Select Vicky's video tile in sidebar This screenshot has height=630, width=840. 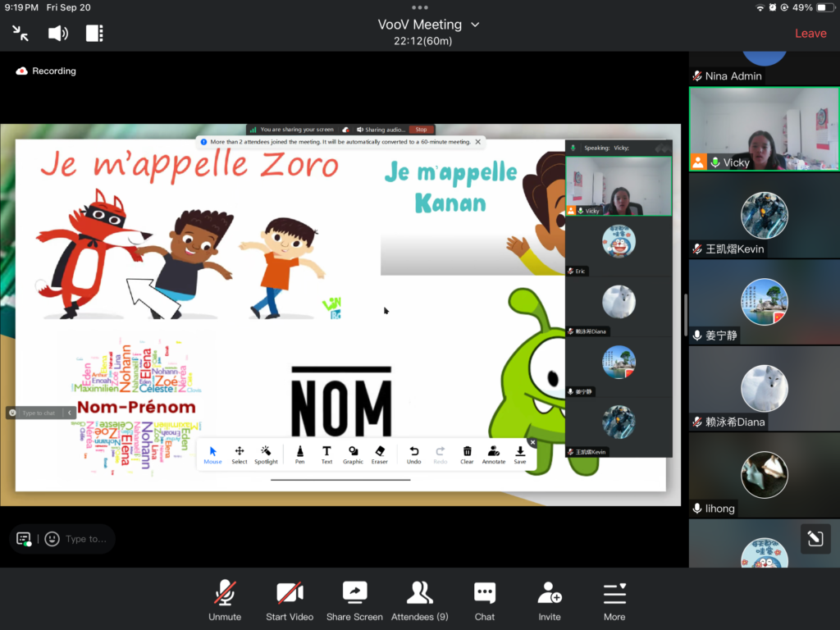[x=764, y=129]
